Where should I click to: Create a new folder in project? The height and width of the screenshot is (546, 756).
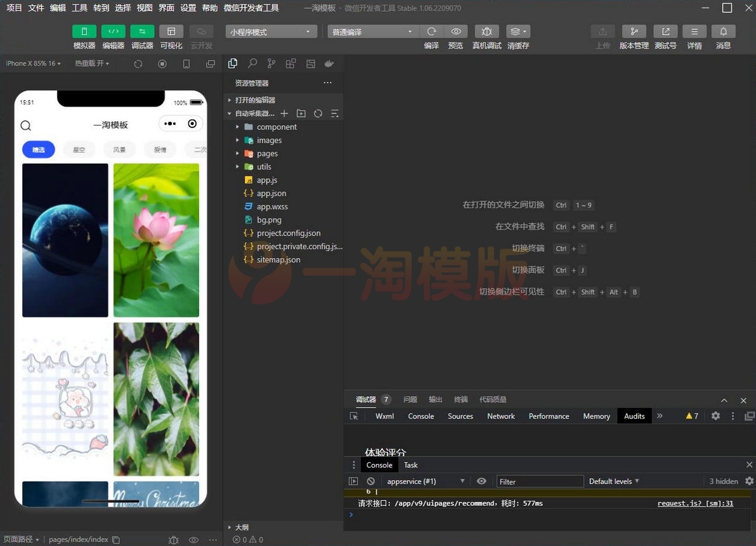tap(301, 114)
